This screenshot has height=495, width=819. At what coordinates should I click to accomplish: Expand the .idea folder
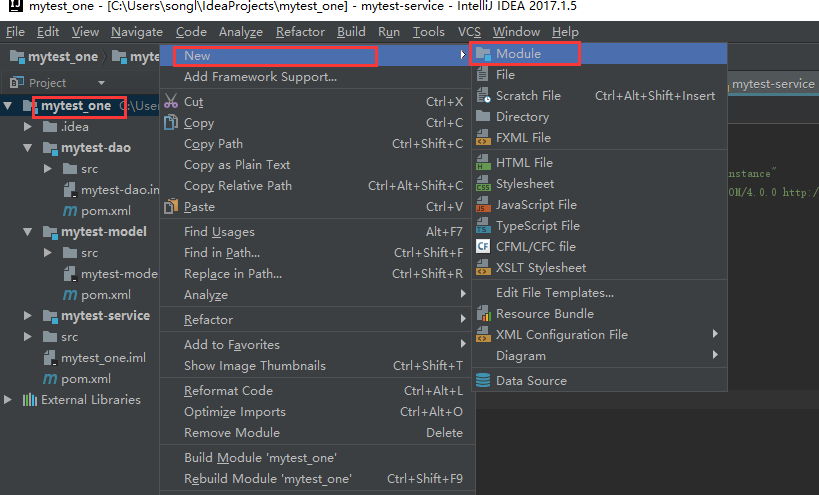coord(28,127)
